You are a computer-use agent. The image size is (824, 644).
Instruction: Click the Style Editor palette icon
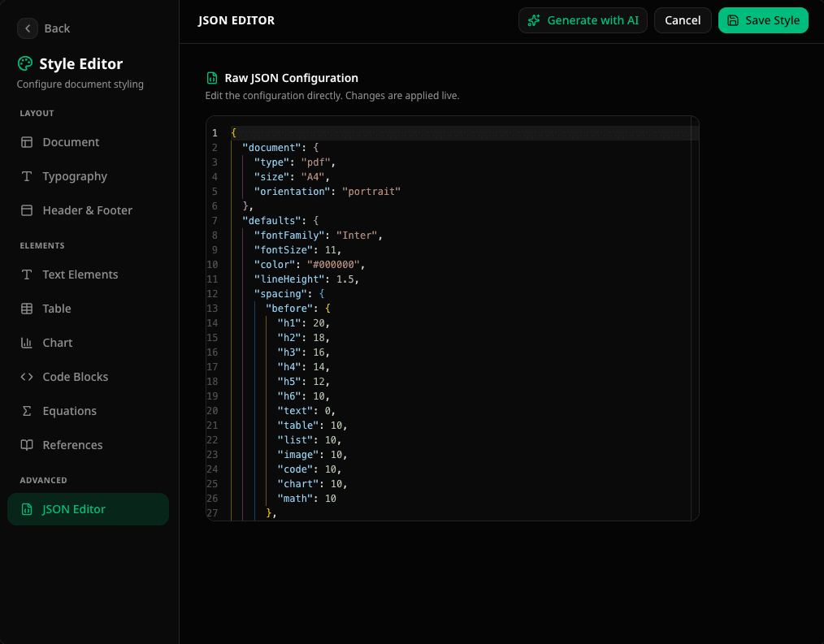(x=25, y=63)
